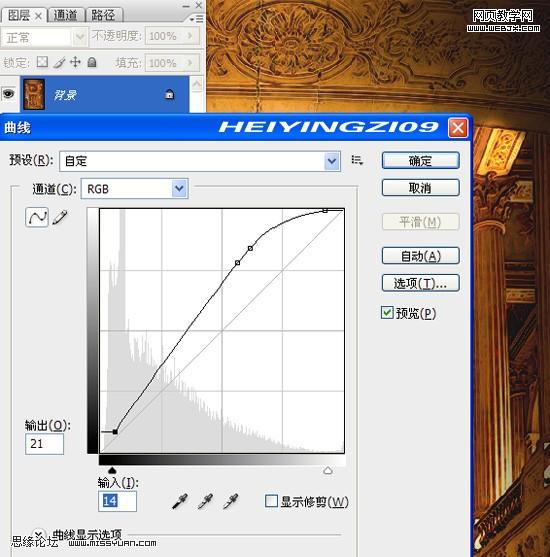Expand the 曲线显示选项 section

tap(38, 534)
